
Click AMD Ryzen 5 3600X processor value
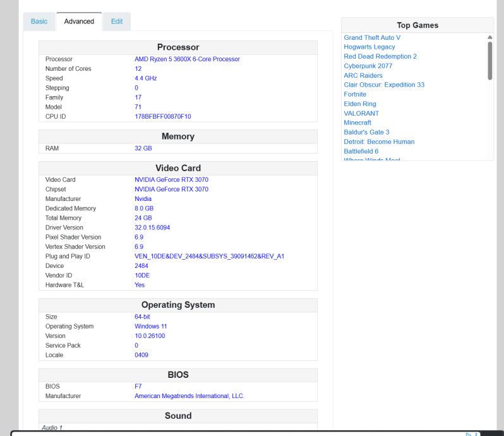(x=187, y=59)
